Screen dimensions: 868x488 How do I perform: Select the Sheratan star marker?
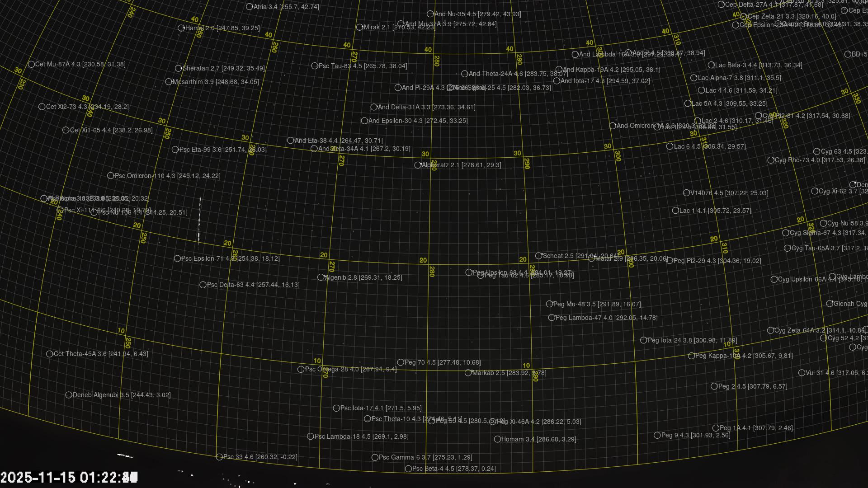click(x=179, y=69)
